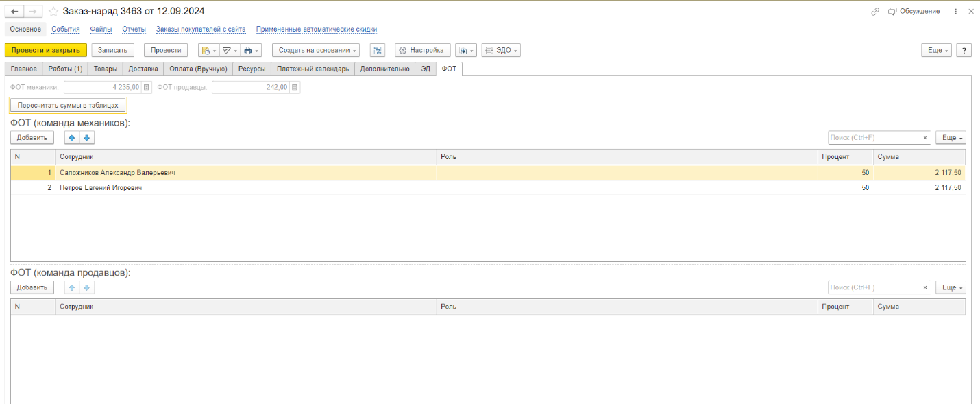Move mechanic row up with blue arrow
Image resolution: width=980 pixels, height=404 pixels.
pos(72,138)
